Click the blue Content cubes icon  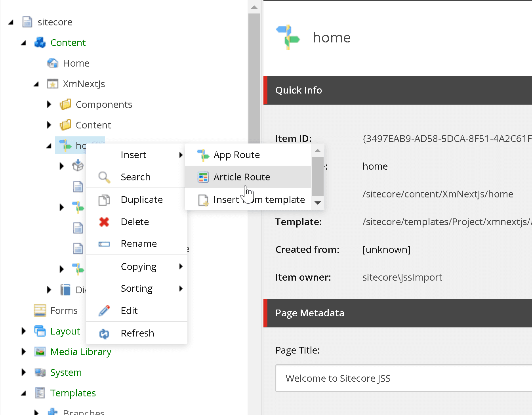40,42
